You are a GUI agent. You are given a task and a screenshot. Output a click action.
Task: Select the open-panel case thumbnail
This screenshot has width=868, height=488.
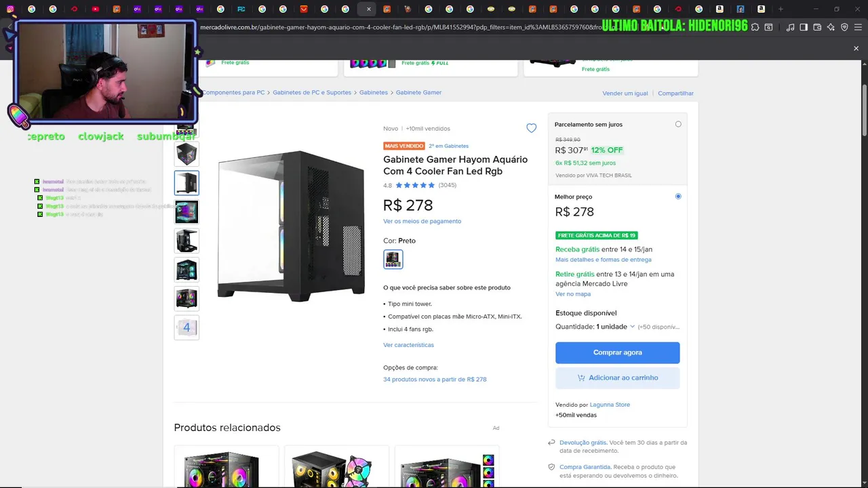pyautogui.click(x=186, y=241)
